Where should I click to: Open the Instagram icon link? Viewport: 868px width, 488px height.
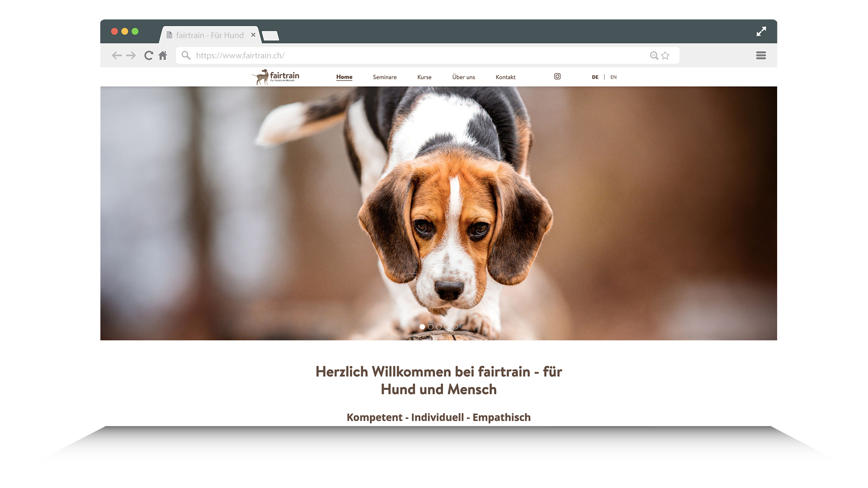coord(557,77)
